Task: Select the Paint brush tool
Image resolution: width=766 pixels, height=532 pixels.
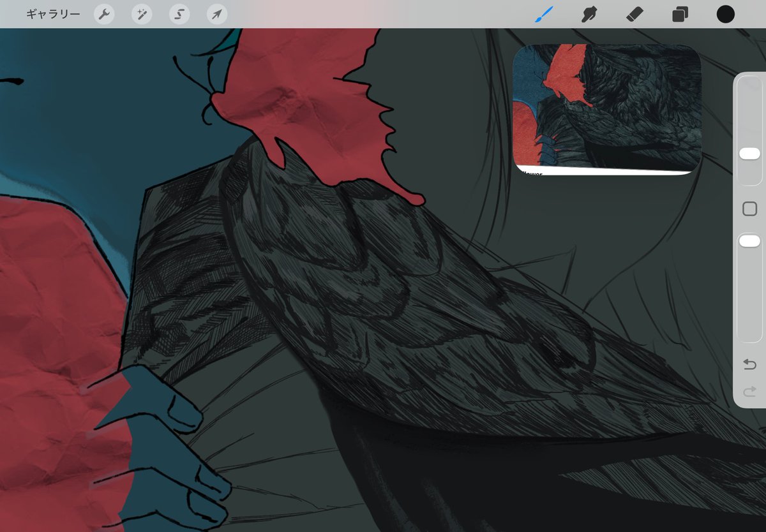Action: (x=544, y=14)
